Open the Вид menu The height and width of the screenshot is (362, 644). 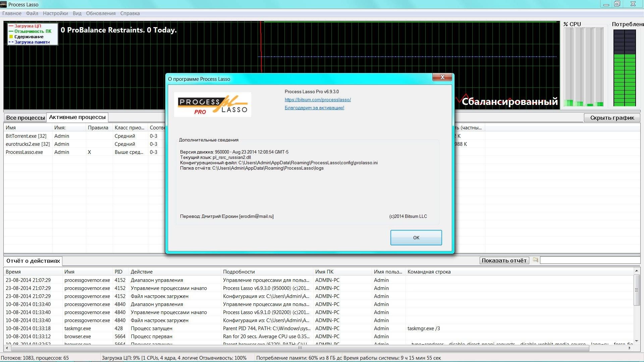coord(77,13)
